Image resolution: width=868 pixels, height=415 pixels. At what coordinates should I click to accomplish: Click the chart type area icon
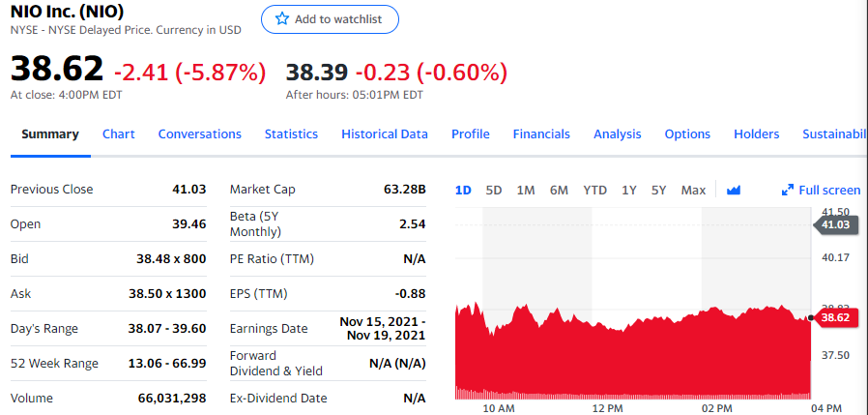point(733,190)
